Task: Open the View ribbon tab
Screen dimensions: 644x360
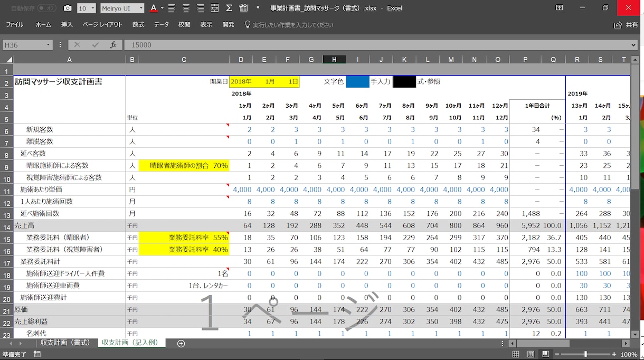Action: tap(206, 25)
